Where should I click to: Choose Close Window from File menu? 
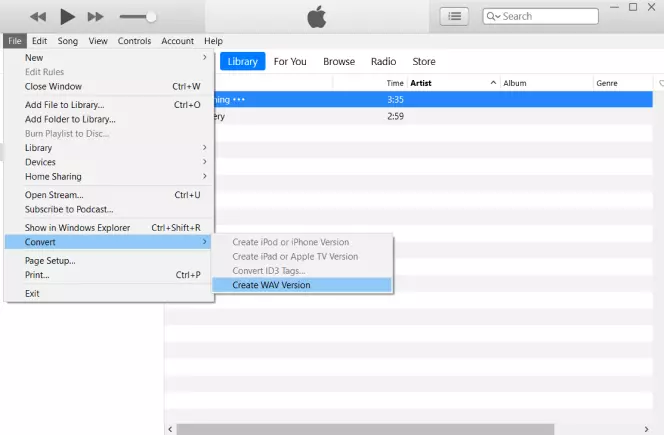point(108,86)
